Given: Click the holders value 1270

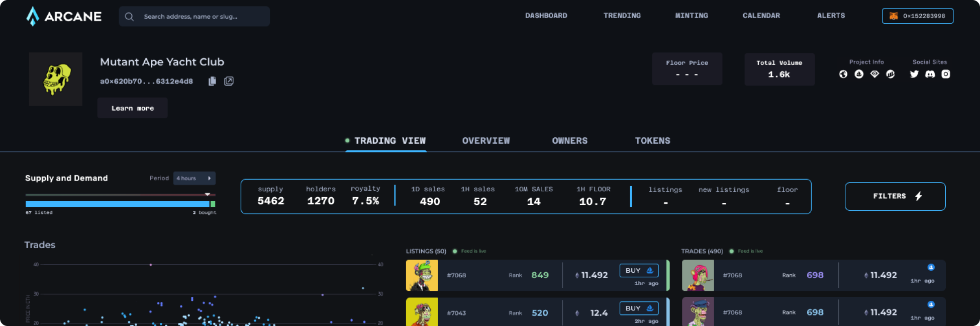Looking at the screenshot, I should [x=321, y=201].
